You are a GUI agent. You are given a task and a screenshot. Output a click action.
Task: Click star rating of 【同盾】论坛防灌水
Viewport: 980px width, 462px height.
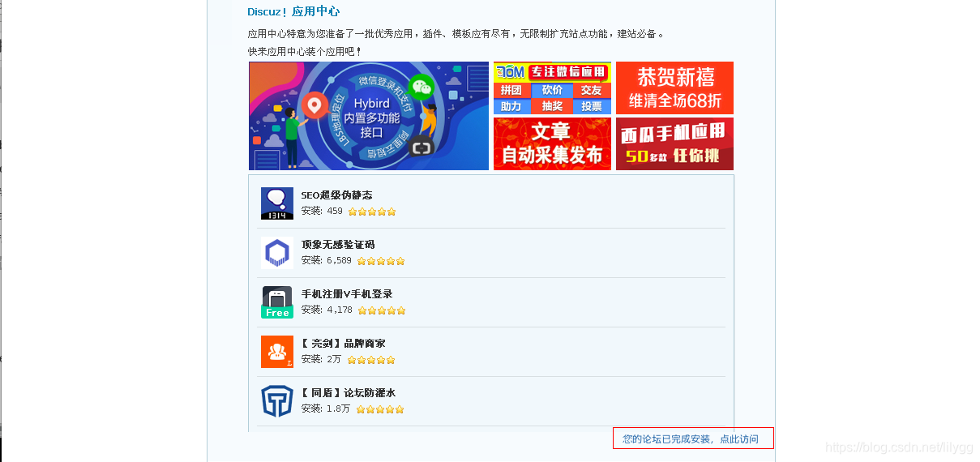pyautogui.click(x=380, y=409)
